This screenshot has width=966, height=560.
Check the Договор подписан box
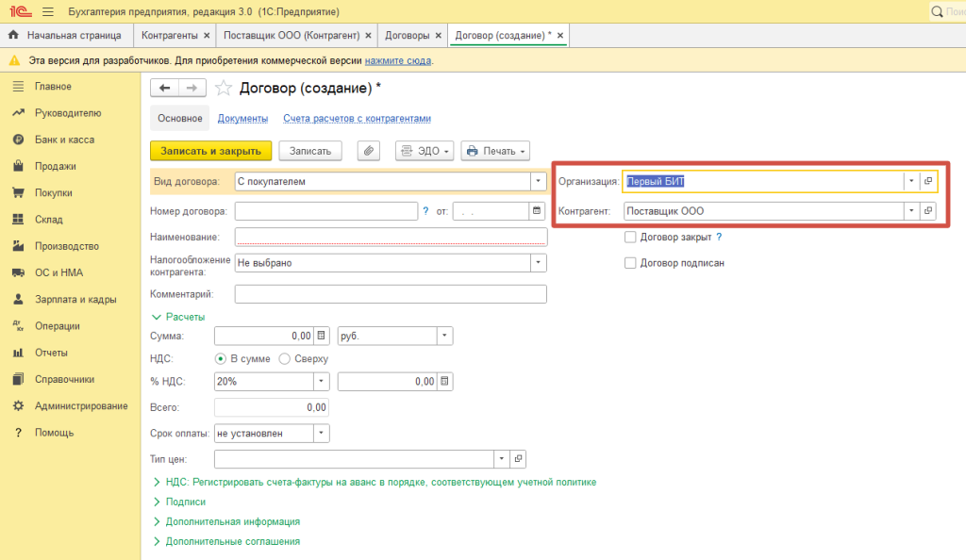click(630, 263)
